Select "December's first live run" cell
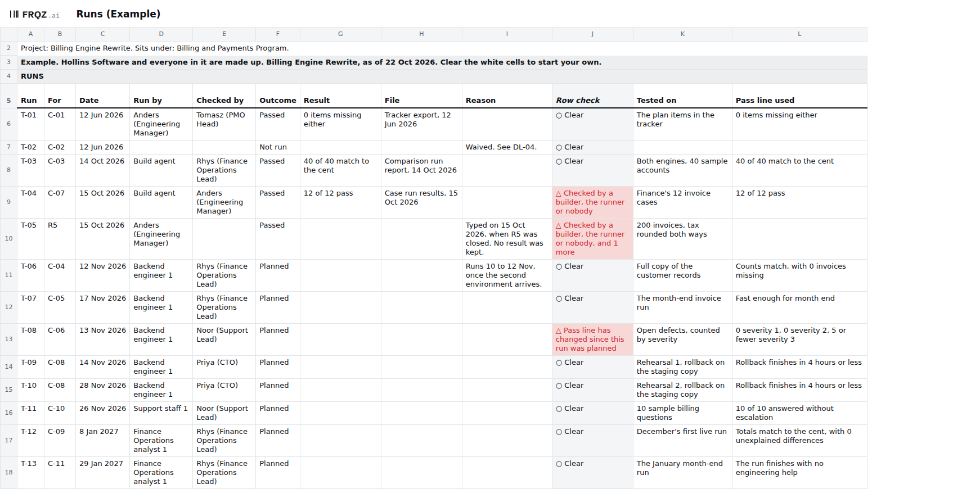Image resolution: width=980 pixels, height=498 pixels. (682, 441)
